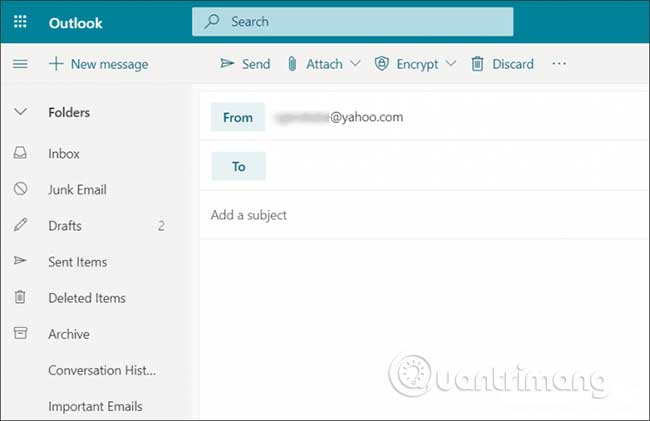Screen dimensions: 650x421
Task: Click the Add a subject field
Action: click(x=424, y=215)
